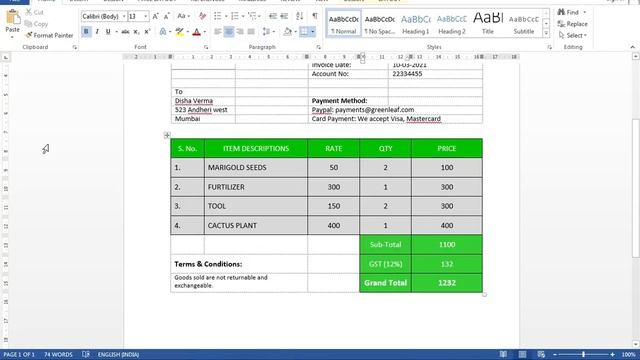The image size is (640, 360).
Task: Expand the Styles gallery More button
Action: 546,33
